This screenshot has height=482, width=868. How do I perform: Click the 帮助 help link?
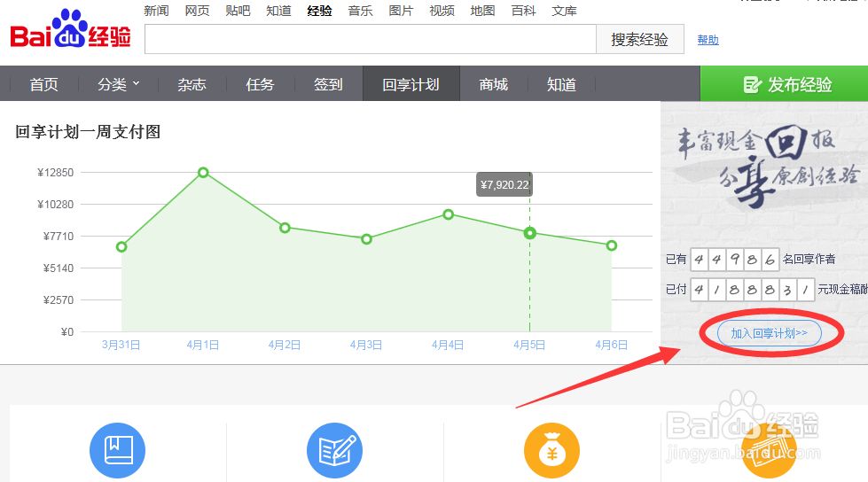(708, 40)
